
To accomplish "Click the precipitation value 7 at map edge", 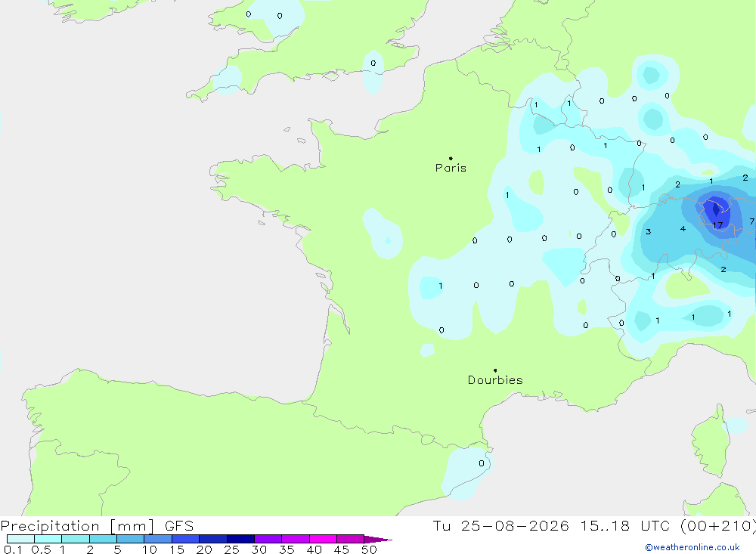I will point(751,221).
